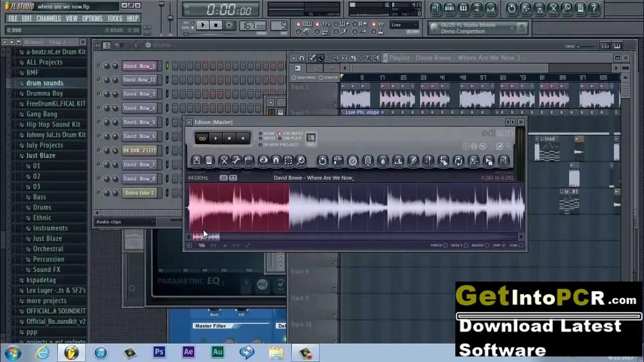Click Edison's undo circular arrow icon
Image resolution: width=644 pixels, height=362 pixels.
point(323,161)
